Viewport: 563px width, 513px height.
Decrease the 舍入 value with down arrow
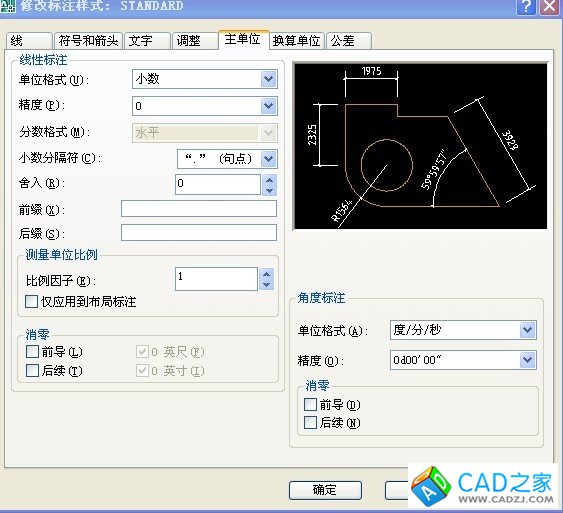270,190
